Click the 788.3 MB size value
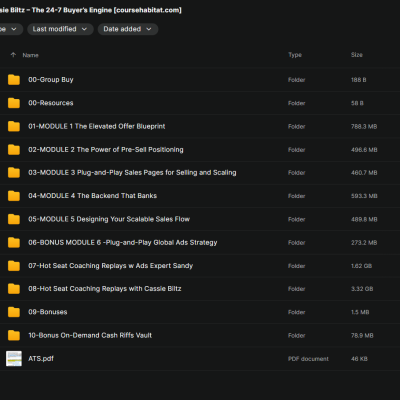400x400 pixels. (x=364, y=127)
